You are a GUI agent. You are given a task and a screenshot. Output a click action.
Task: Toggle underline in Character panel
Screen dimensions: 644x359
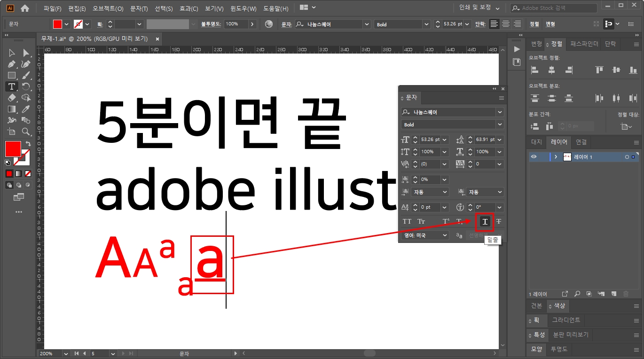coord(485,221)
